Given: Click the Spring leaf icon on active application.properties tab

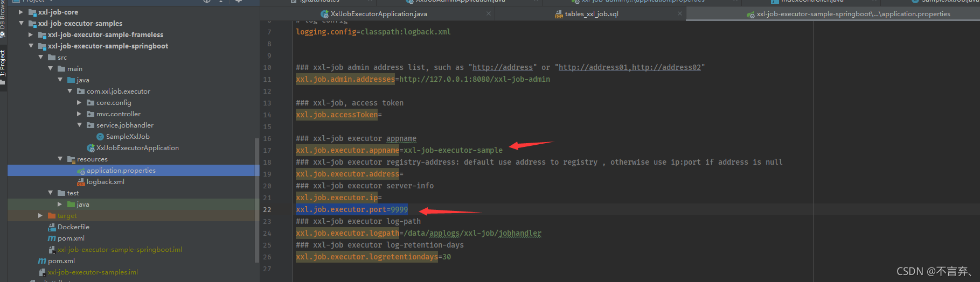Looking at the screenshot, I should [x=750, y=14].
